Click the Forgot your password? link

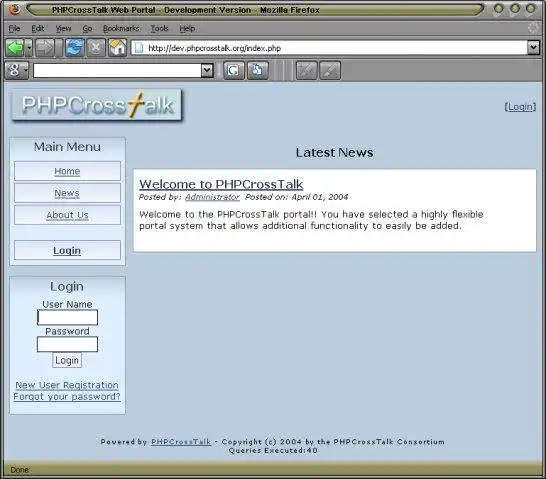pyautogui.click(x=67, y=396)
